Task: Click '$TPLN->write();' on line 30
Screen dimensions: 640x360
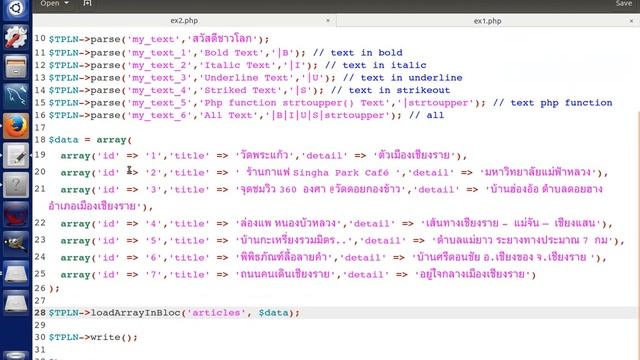Action: pyautogui.click(x=93, y=337)
